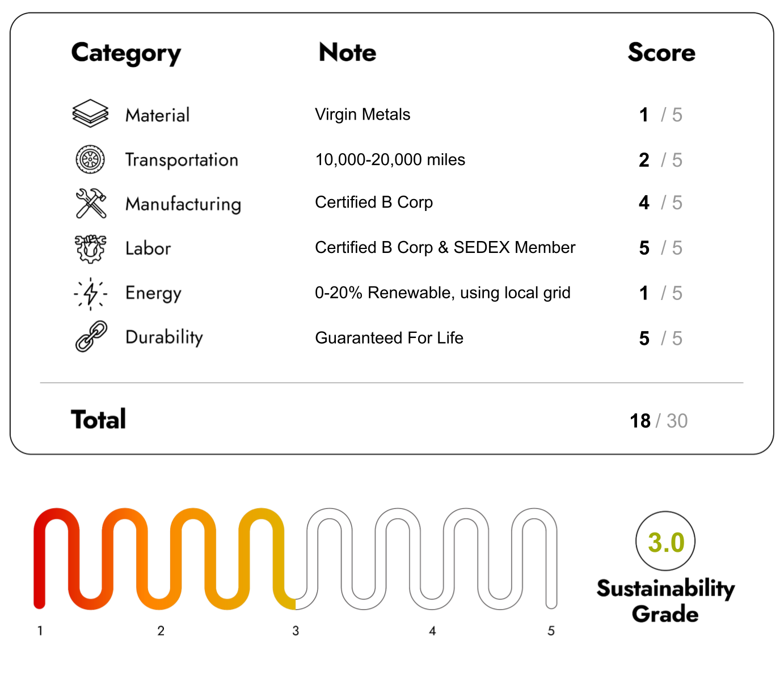Click the 3.0 sustainability grade circle

665,542
